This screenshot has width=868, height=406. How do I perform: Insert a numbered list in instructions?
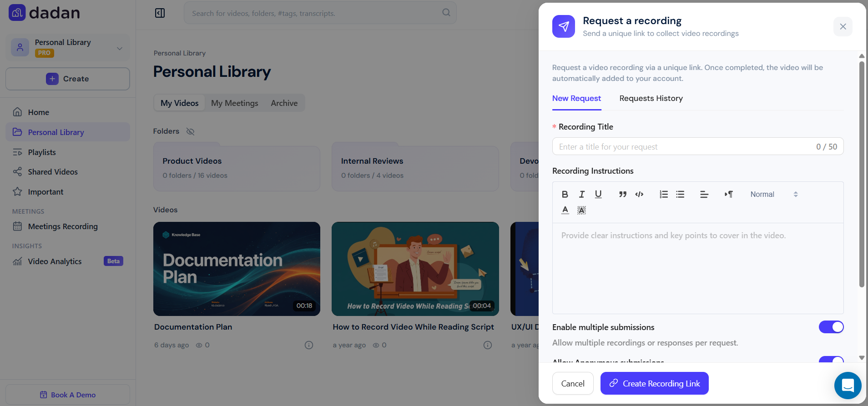664,194
